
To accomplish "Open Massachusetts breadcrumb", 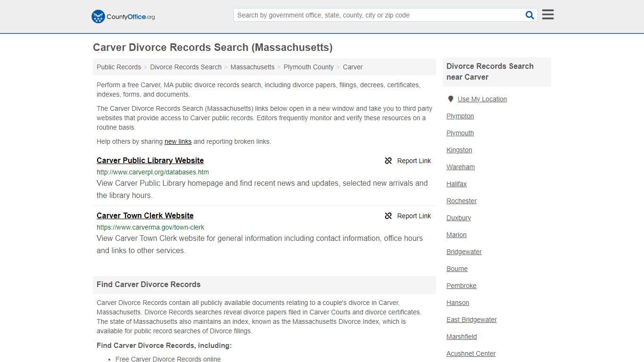I will [x=252, y=67].
